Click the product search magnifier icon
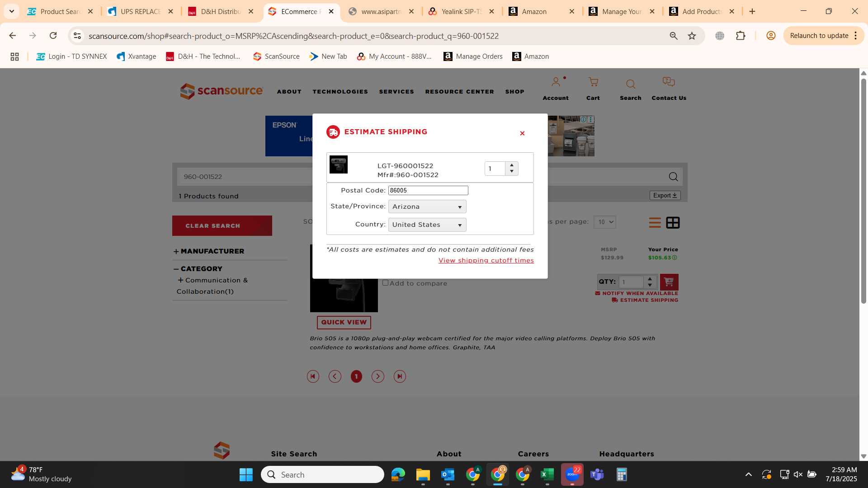868x488 pixels. coord(673,177)
